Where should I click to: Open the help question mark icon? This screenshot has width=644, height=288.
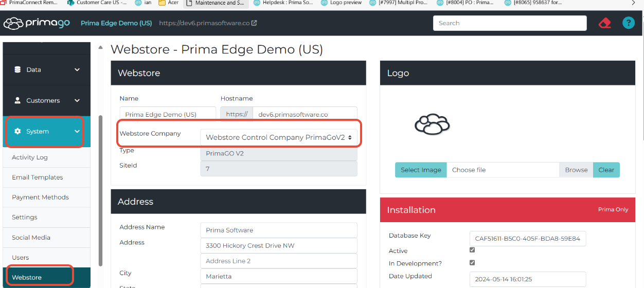tap(628, 23)
